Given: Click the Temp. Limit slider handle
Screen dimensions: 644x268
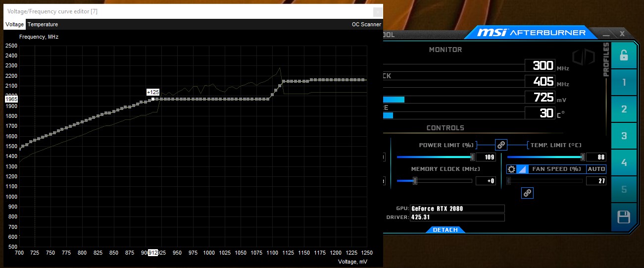Looking at the screenshot, I should point(583,157).
